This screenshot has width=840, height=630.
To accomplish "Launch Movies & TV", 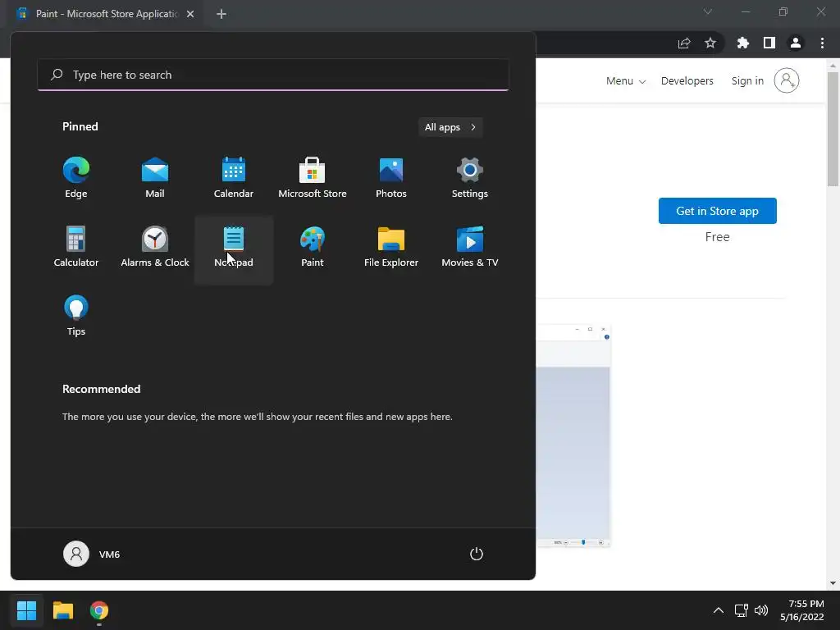I will point(470,248).
